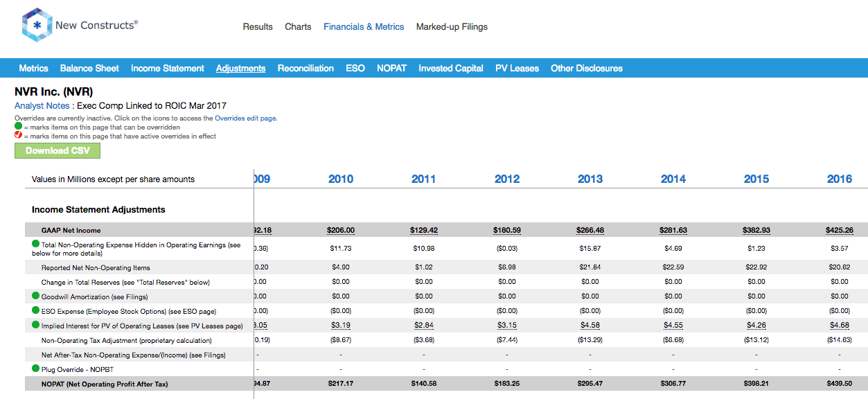868x399 pixels.
Task: Open Marked-up Filings
Action: pos(452,27)
